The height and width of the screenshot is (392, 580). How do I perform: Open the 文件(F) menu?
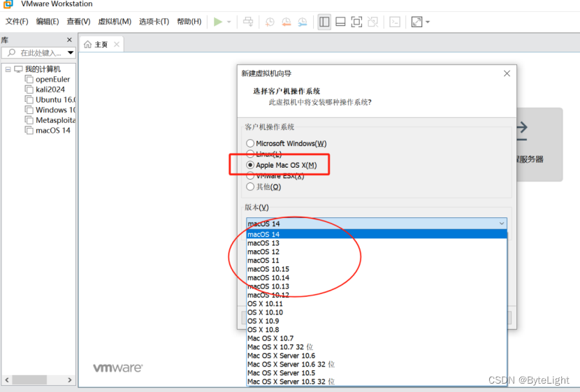coord(17,22)
